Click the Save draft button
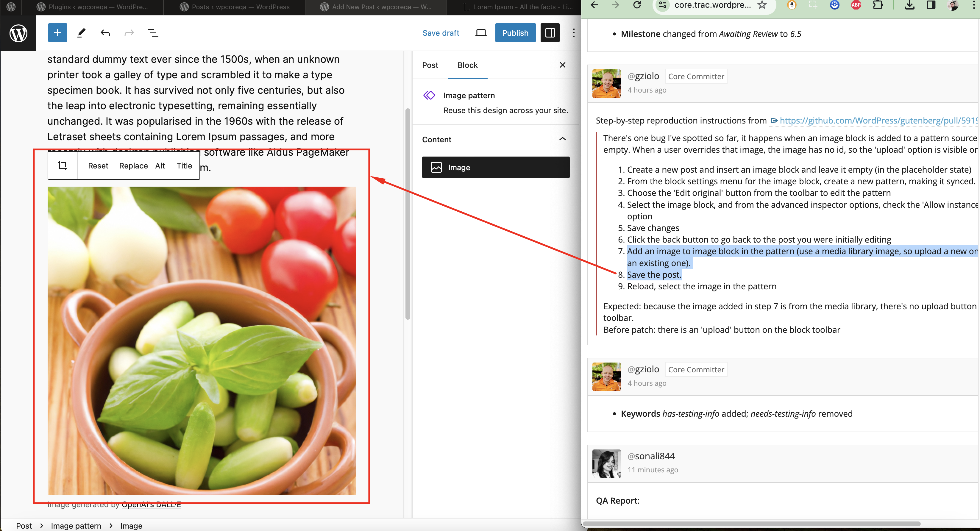The width and height of the screenshot is (980, 531). [x=441, y=32]
